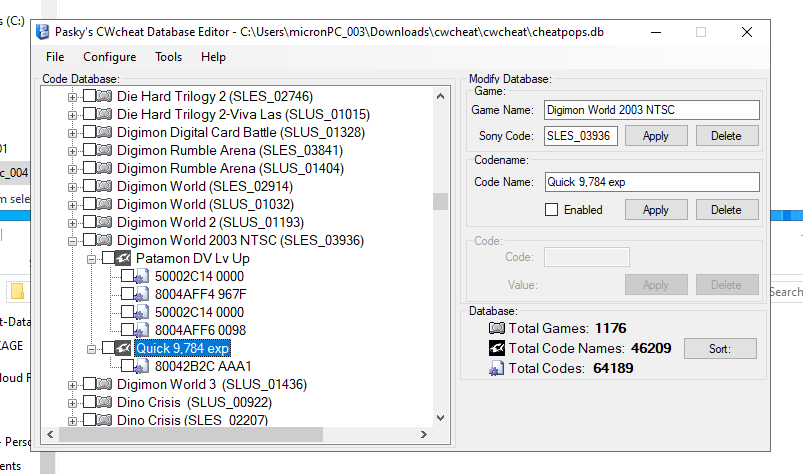Tick the checkbox for Die Hard Trilogy 2 (SLES_02746)
This screenshot has height=474, width=803.
[x=89, y=95]
